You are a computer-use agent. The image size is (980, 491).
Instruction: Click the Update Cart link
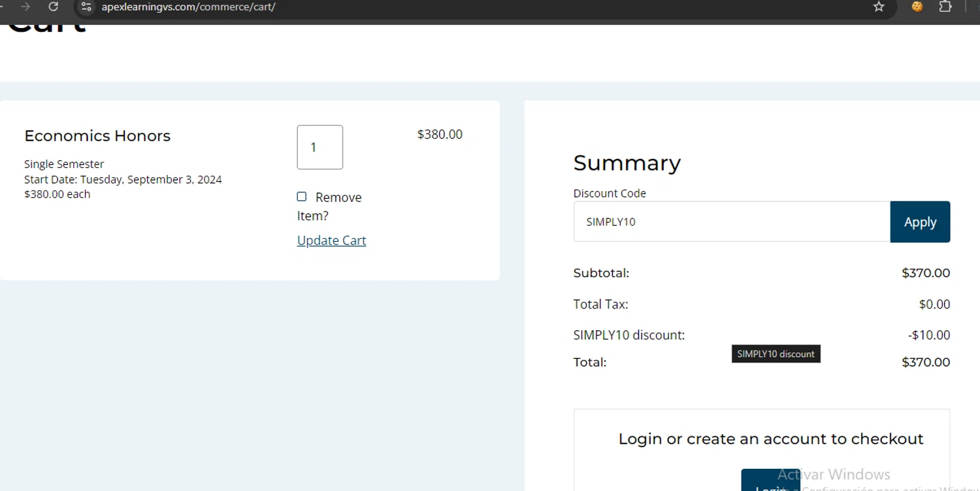click(331, 241)
